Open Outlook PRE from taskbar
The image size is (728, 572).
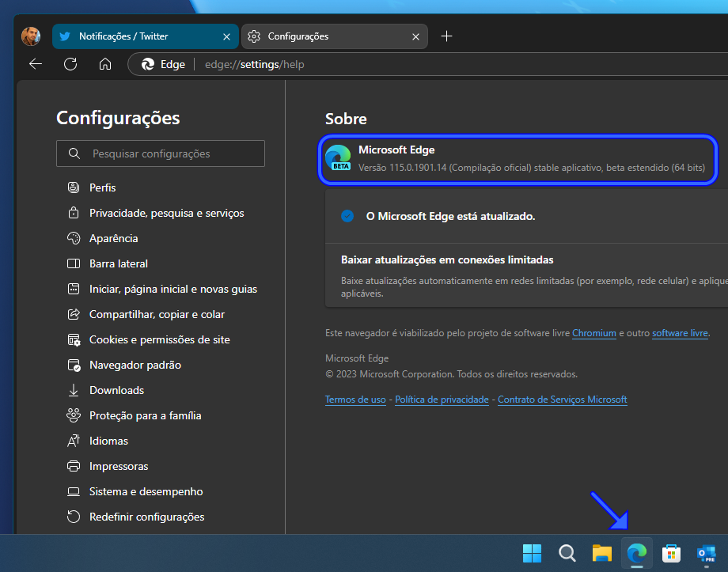[706, 553]
